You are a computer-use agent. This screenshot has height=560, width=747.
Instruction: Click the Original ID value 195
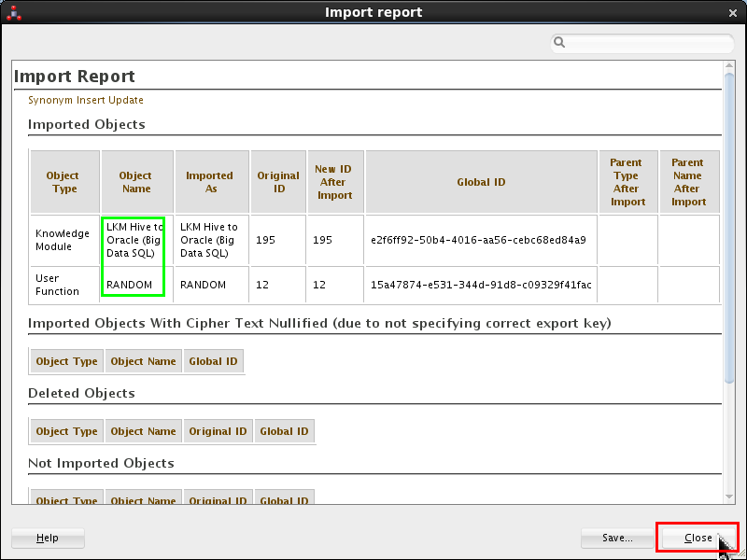[265, 240]
